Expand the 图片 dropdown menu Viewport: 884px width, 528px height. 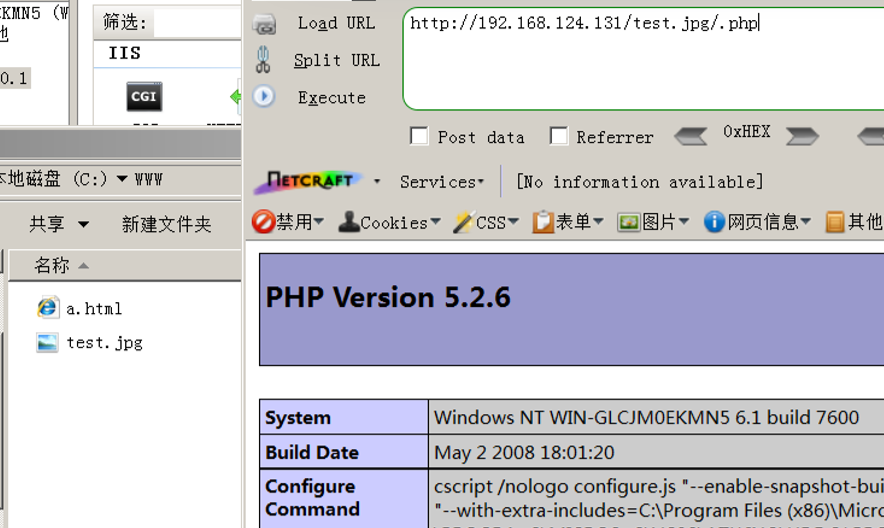pyautogui.click(x=684, y=221)
